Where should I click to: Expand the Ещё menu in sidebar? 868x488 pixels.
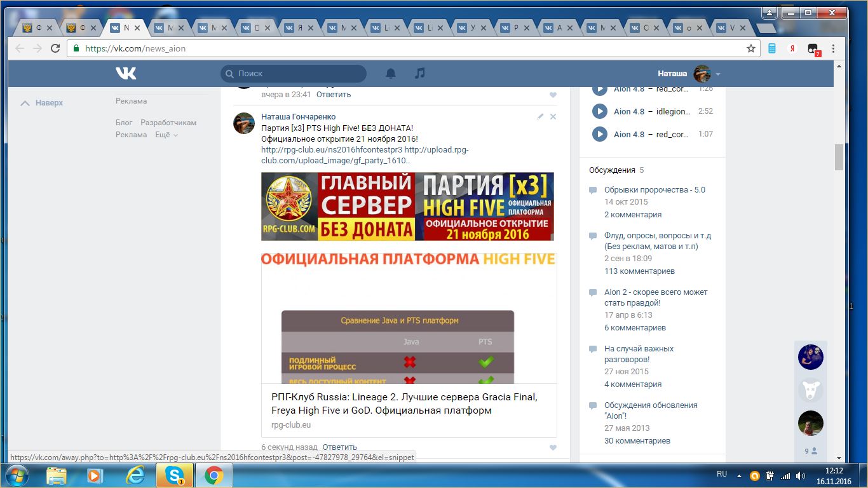point(166,135)
